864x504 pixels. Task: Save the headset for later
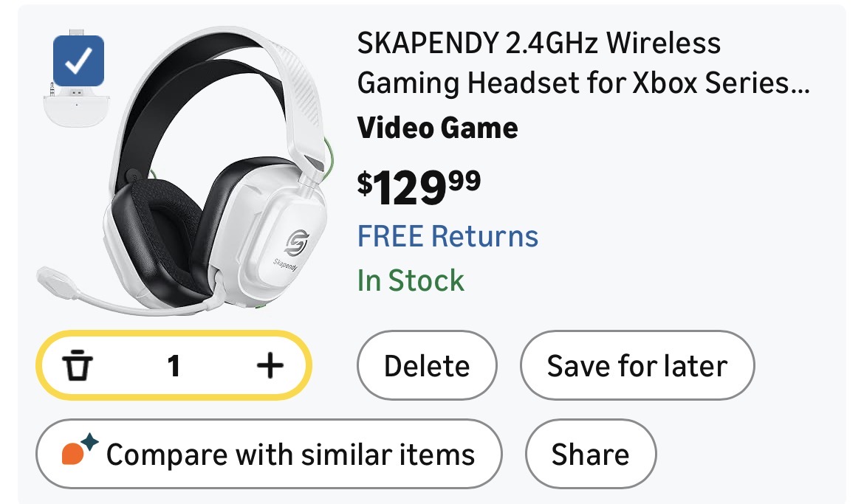637,366
